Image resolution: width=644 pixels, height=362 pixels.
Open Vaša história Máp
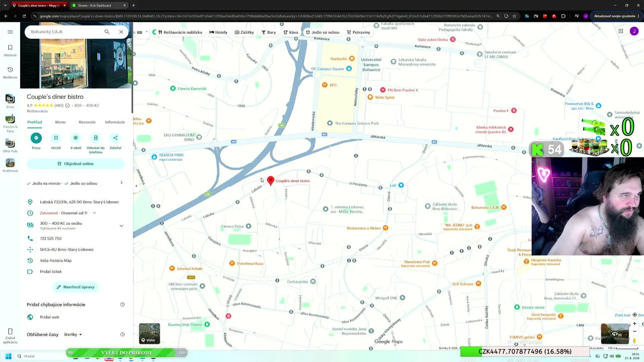point(56,260)
